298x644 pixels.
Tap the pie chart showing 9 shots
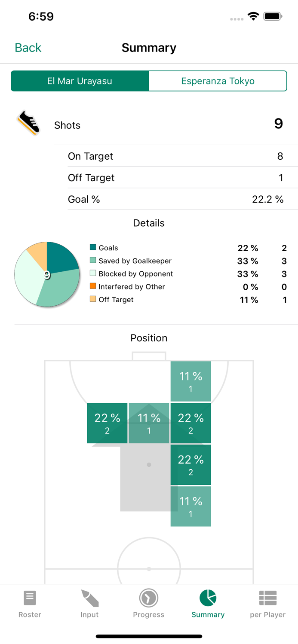pos(47,274)
